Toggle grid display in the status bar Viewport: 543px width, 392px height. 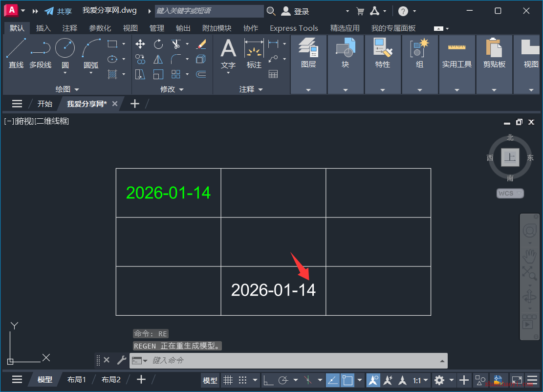[x=228, y=380]
